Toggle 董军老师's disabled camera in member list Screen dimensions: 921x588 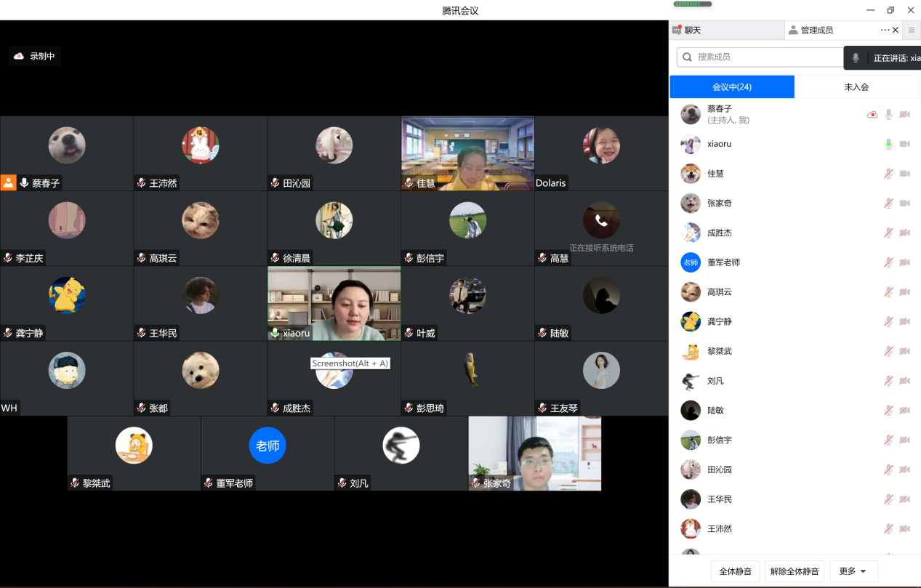905,262
